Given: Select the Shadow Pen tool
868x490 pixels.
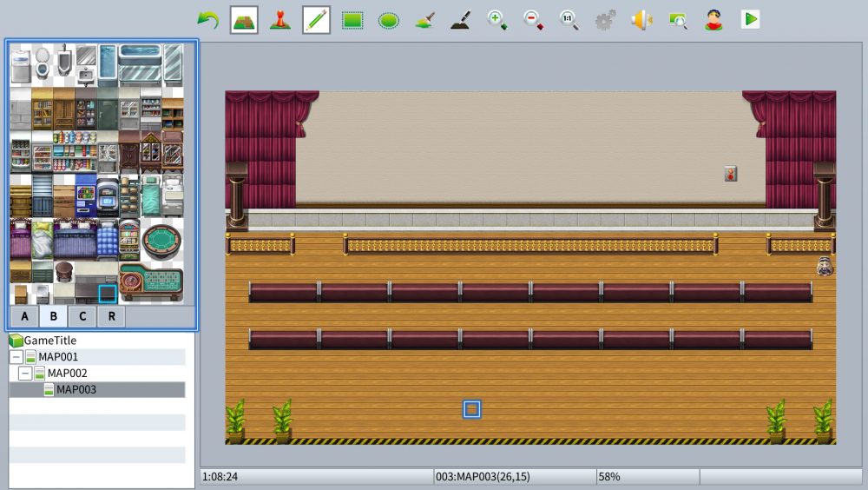Looking at the screenshot, I should pos(461,20).
